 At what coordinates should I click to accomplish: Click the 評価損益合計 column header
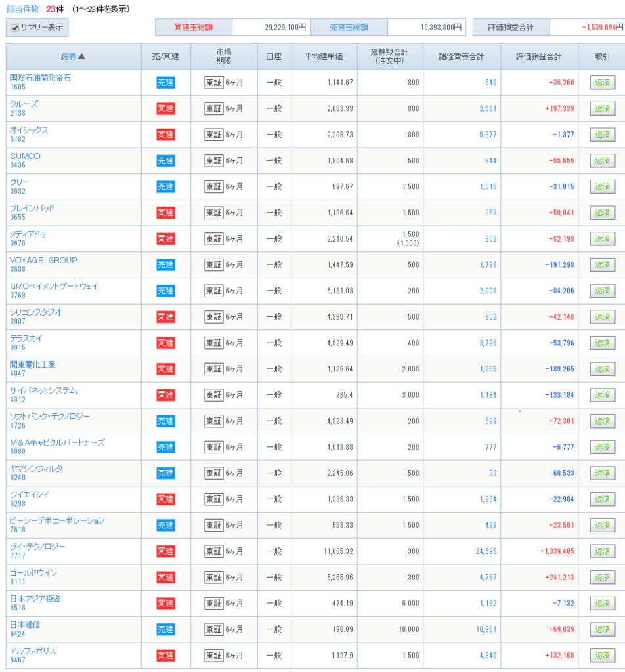pos(538,56)
